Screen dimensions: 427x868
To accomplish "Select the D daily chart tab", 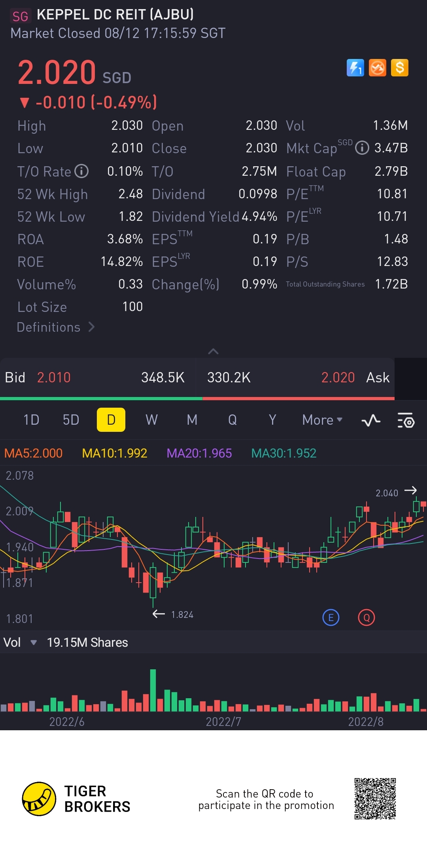I will 111,420.
